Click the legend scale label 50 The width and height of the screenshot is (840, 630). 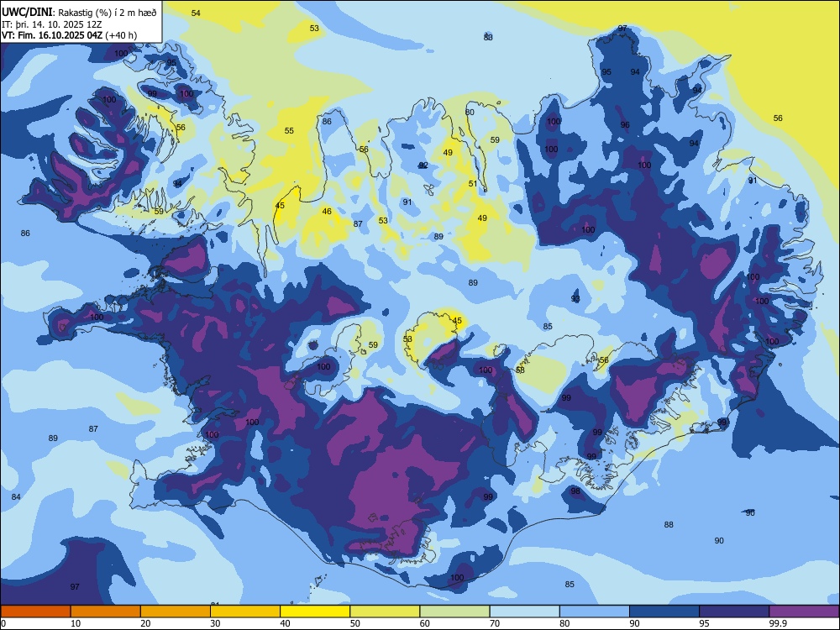click(x=355, y=623)
